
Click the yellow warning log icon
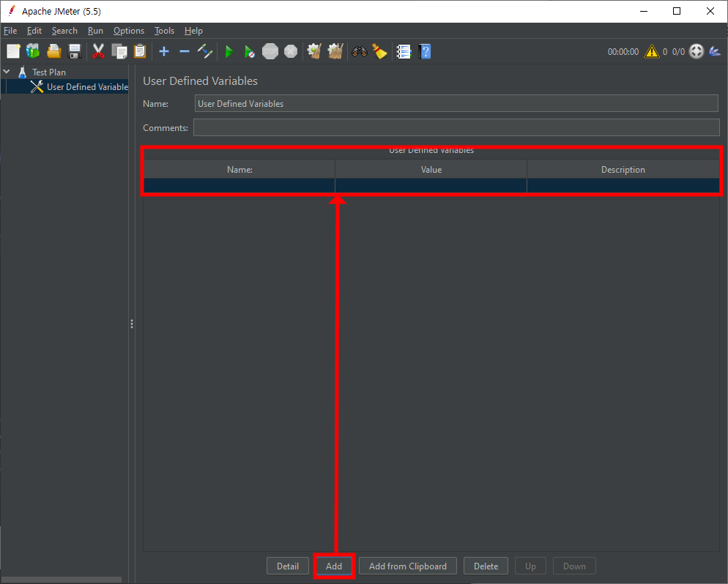point(651,51)
